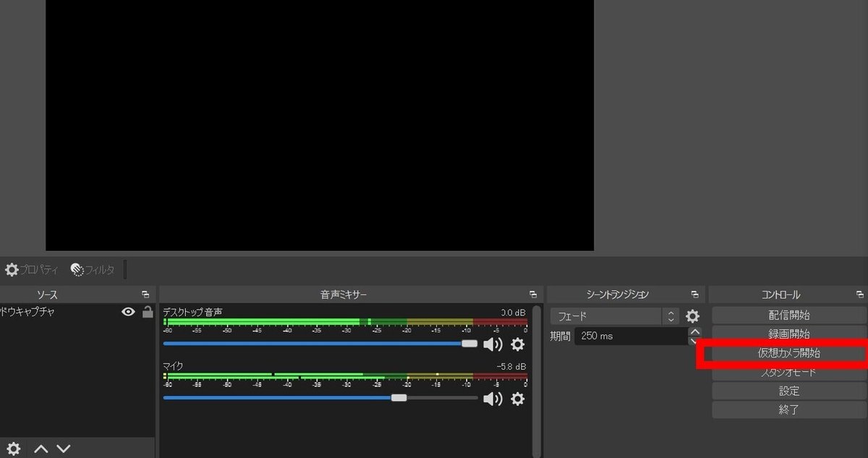Open source settings gear at bottom of sources
The height and width of the screenshot is (458, 868).
tap(14, 449)
